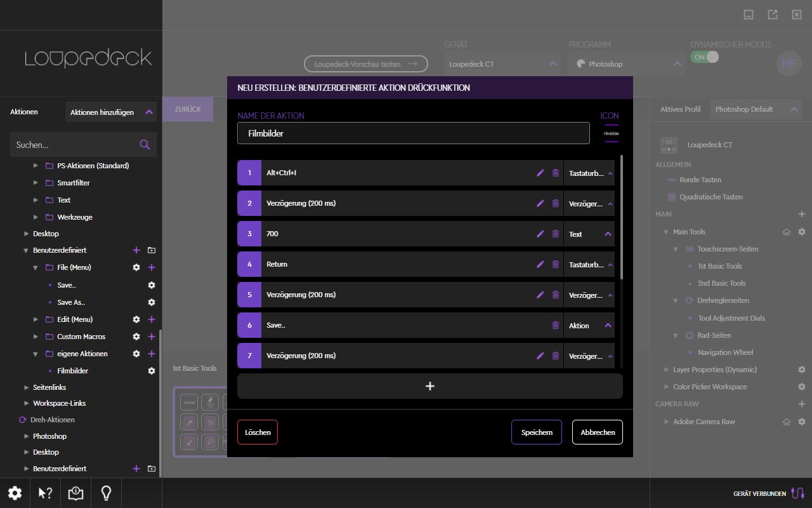Expand the Smartfilter folder
This screenshot has height=508, width=812.
36,183
